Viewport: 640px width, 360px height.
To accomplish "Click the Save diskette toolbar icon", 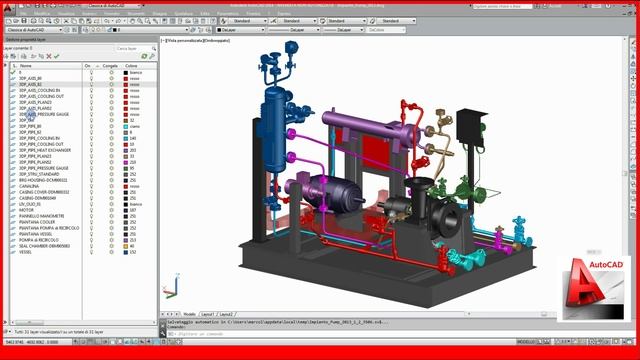I will (x=24, y=21).
